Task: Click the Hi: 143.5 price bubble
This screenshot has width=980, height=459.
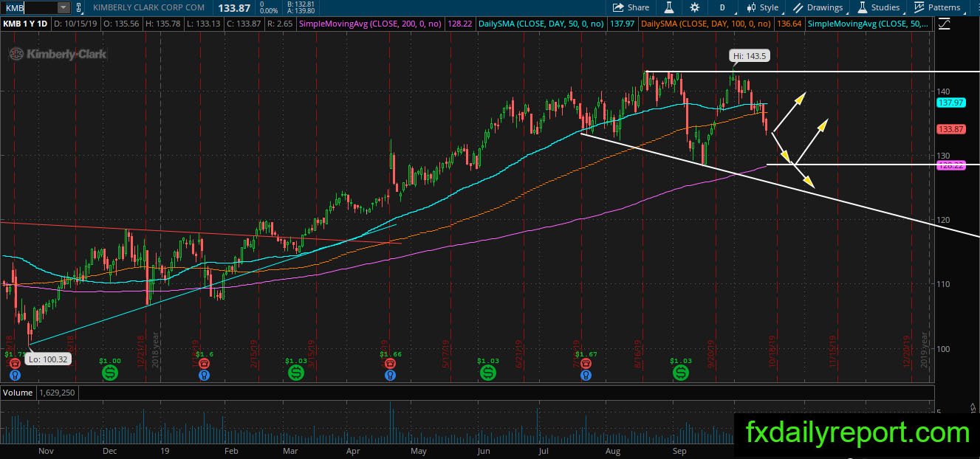Action: (x=748, y=55)
